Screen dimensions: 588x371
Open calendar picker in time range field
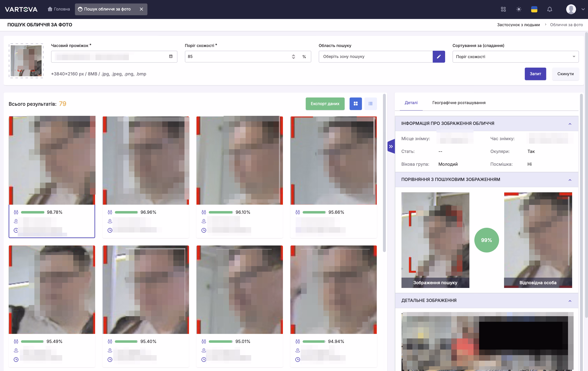pos(171,56)
